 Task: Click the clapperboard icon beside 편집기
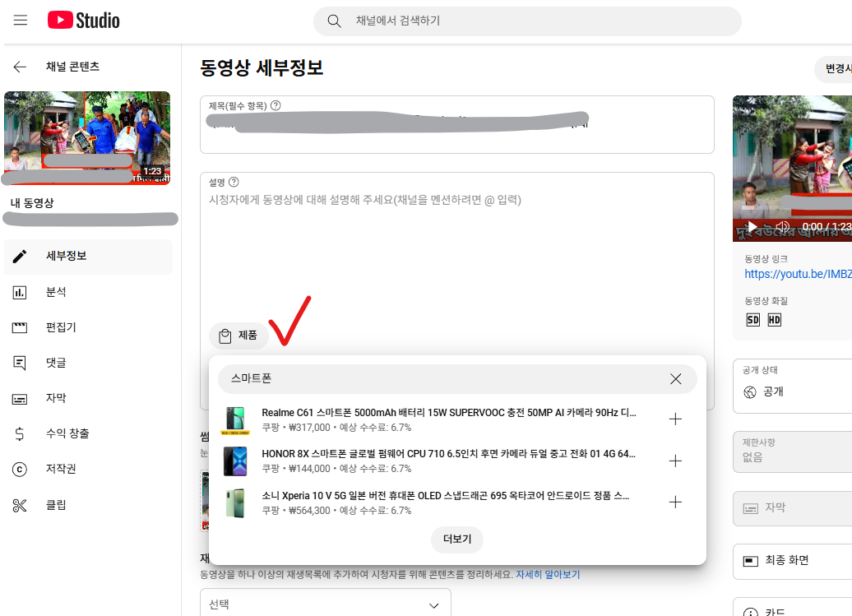pos(20,327)
